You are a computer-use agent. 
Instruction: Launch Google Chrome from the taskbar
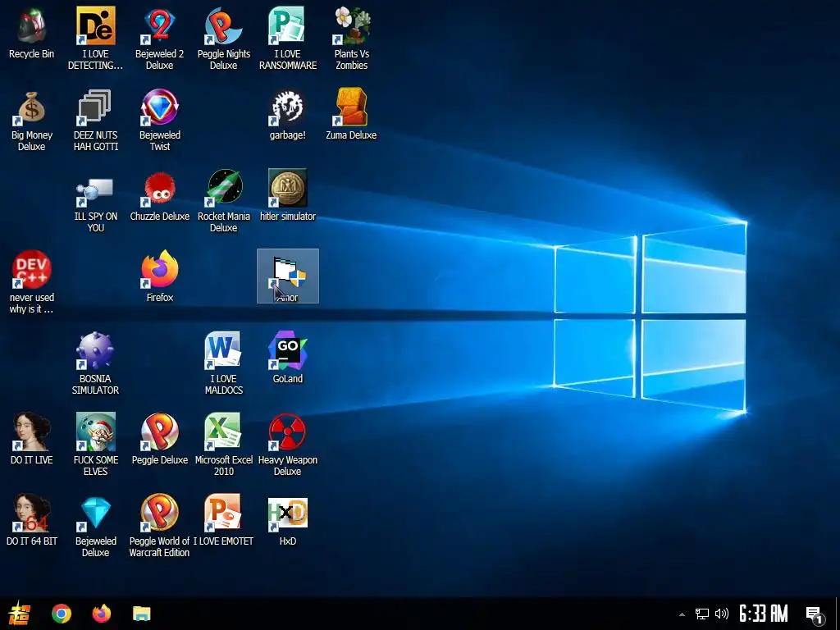62,614
